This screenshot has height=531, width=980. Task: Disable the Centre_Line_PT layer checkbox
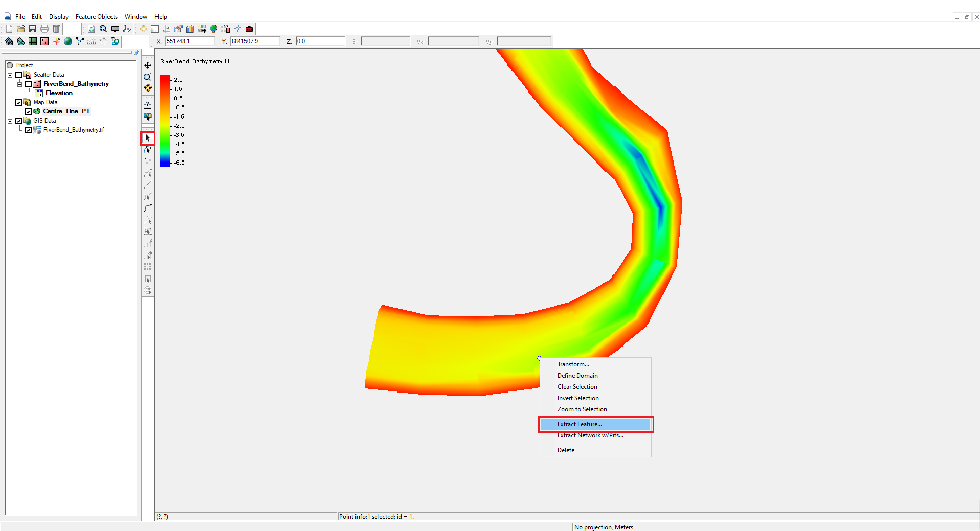(x=29, y=111)
